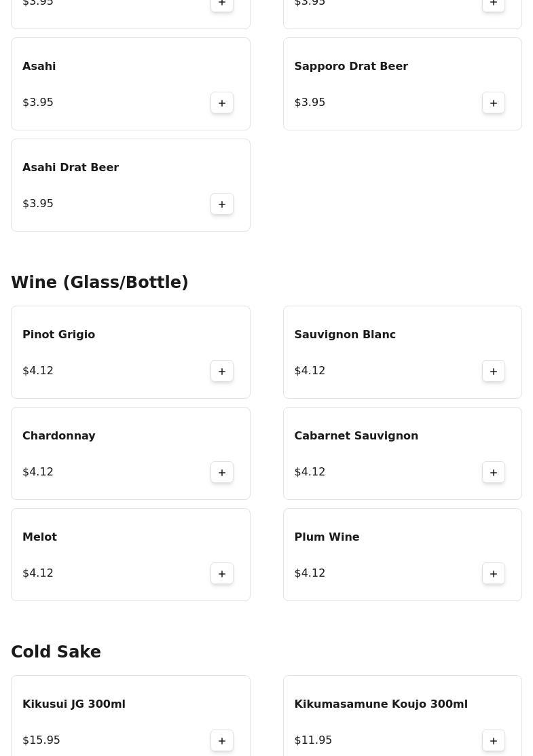533x756 pixels.
Task: Add Kikusui JG 300ml sake
Action: pos(222,740)
